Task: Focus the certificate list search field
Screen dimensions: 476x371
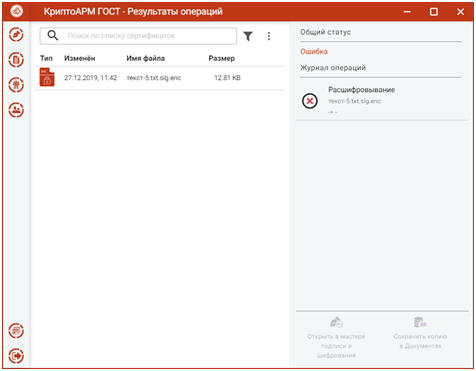Action: point(138,36)
